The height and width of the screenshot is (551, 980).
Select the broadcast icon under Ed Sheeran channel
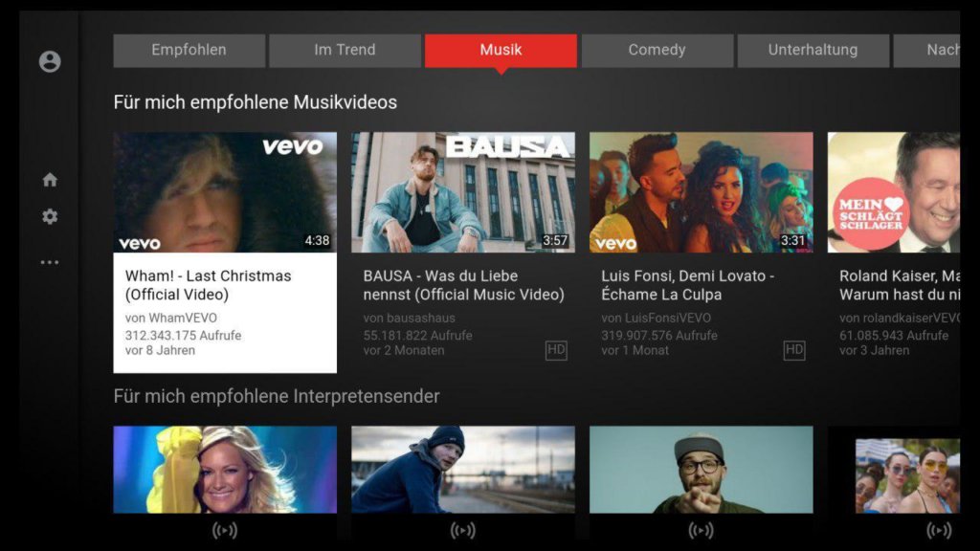(461, 528)
